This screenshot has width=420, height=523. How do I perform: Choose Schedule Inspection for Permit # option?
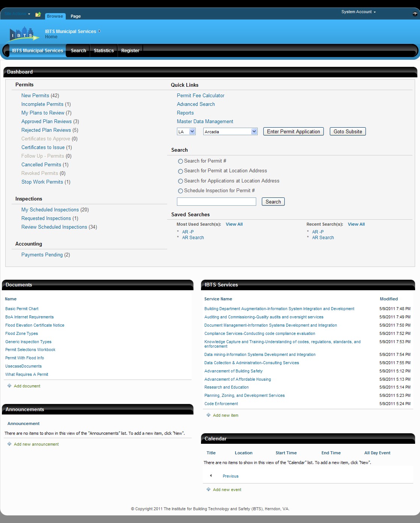coord(180,191)
